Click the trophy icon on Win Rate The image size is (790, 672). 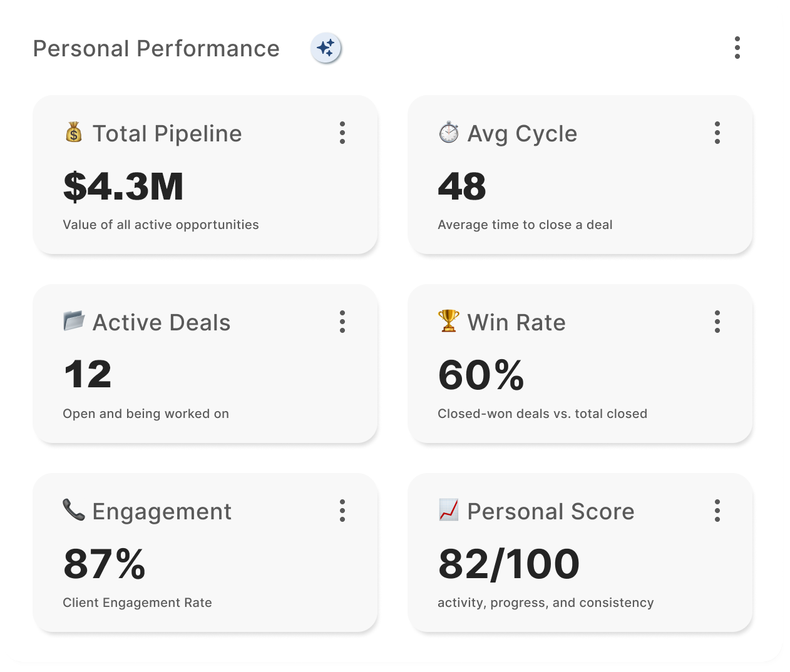click(448, 321)
